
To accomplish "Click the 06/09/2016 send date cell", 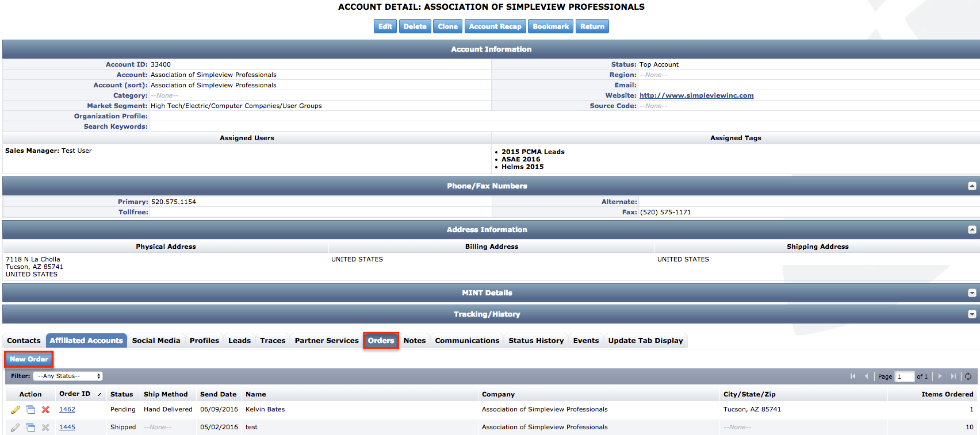I will pyautogui.click(x=219, y=410).
